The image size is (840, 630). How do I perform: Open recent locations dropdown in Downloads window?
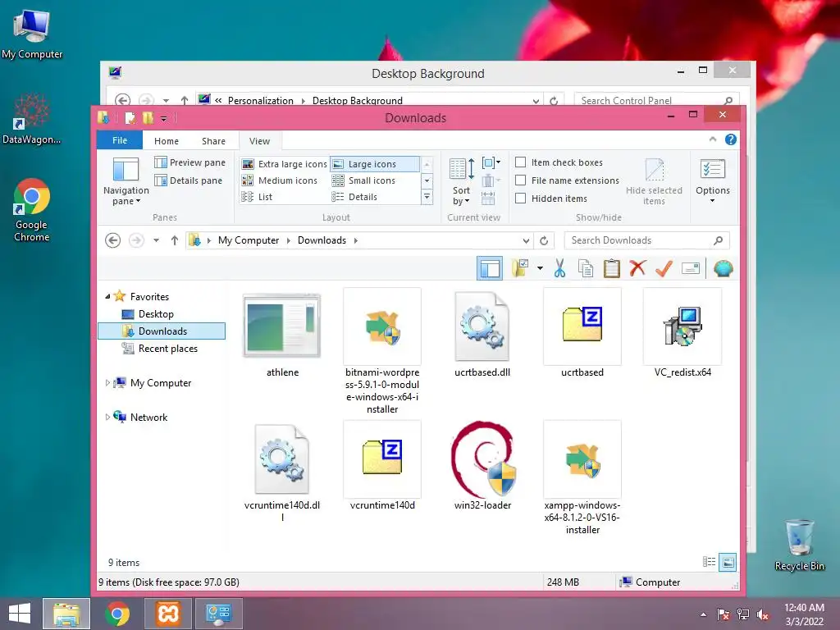pyautogui.click(x=156, y=240)
